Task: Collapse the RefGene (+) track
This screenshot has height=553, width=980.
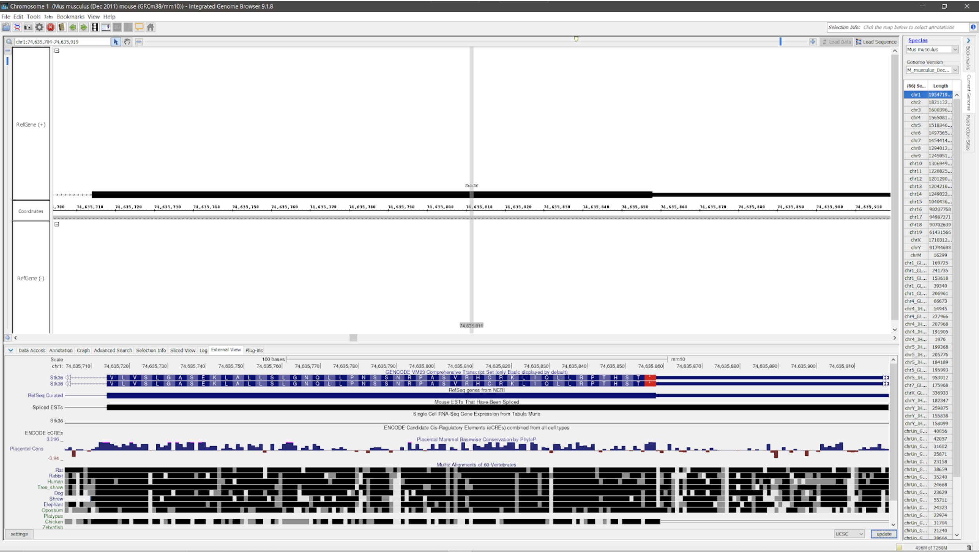Action: click(57, 51)
